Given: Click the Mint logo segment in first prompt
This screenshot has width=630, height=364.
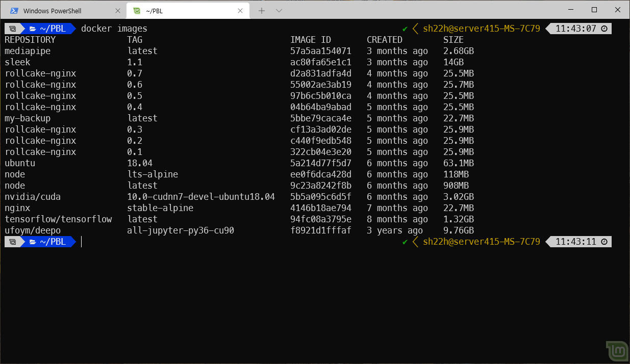Looking at the screenshot, I should point(13,29).
